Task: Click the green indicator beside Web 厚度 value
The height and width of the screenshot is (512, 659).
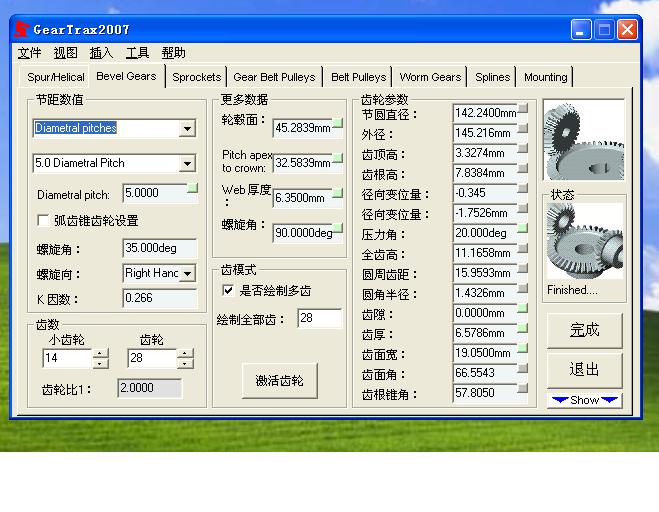Action: (x=337, y=193)
